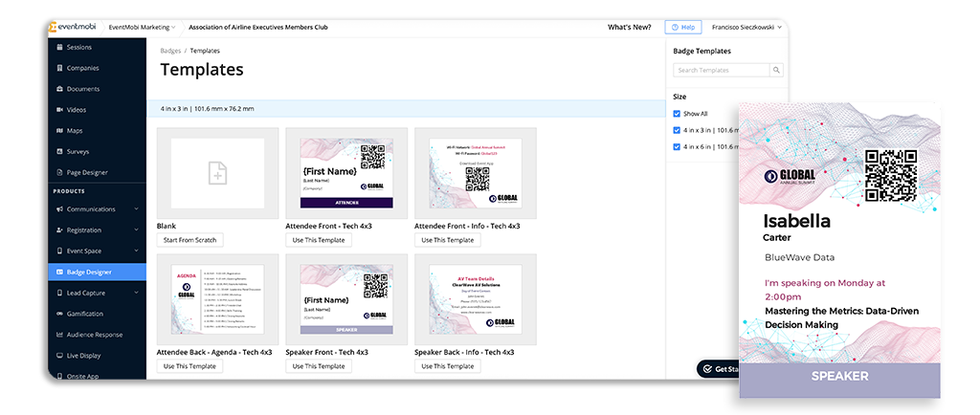Open the EventMobi Marketing dropdown

pyautogui.click(x=143, y=28)
